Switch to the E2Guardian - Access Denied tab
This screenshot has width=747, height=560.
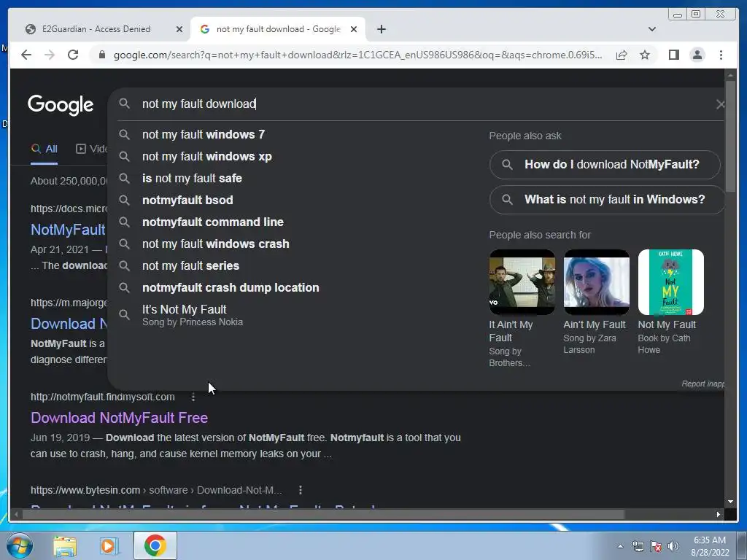point(96,29)
